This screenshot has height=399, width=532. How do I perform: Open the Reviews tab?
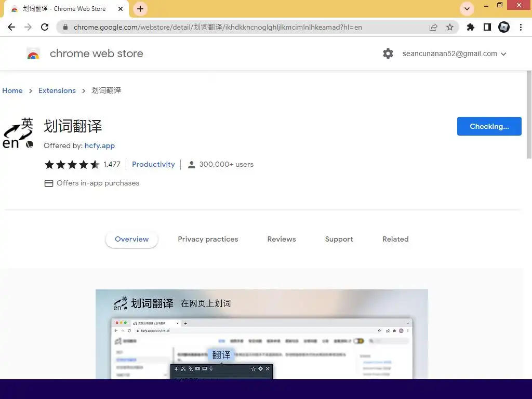tap(282, 239)
